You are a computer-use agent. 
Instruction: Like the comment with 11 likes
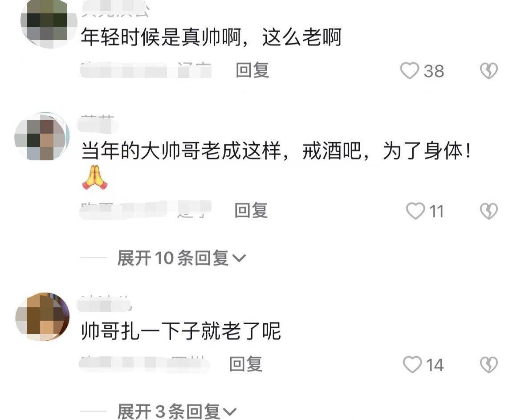pyautogui.click(x=415, y=211)
